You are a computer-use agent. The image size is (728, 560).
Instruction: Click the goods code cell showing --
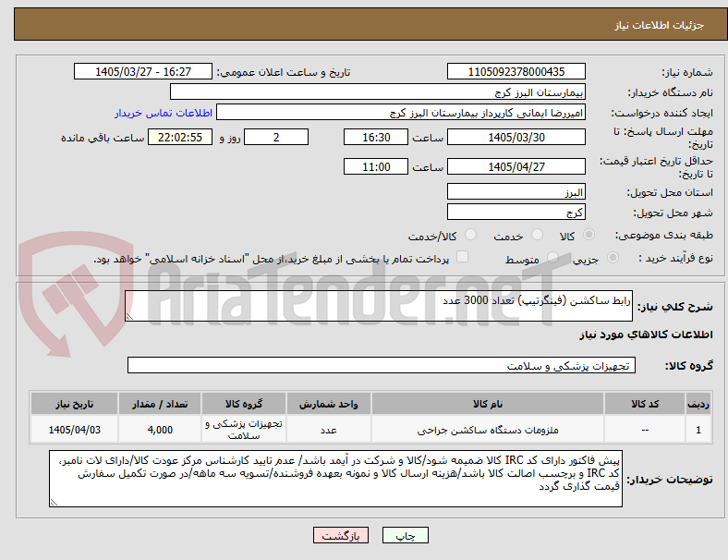point(645,430)
